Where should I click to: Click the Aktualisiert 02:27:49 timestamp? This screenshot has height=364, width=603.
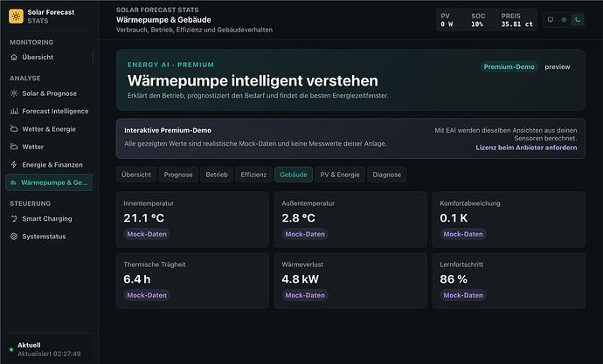(49, 354)
